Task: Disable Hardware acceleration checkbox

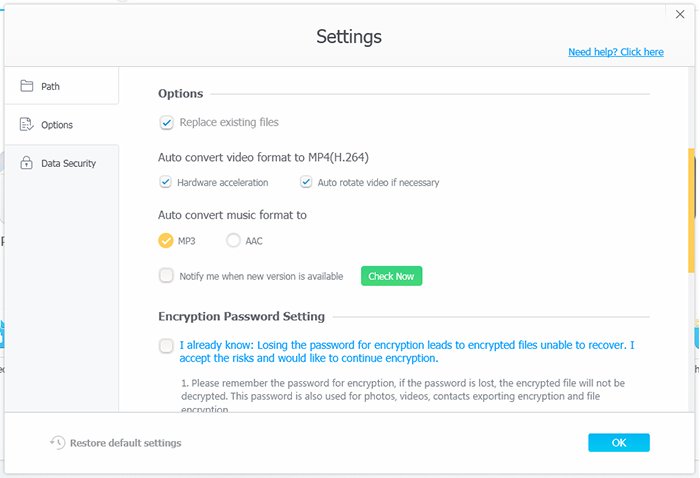Action: point(166,182)
